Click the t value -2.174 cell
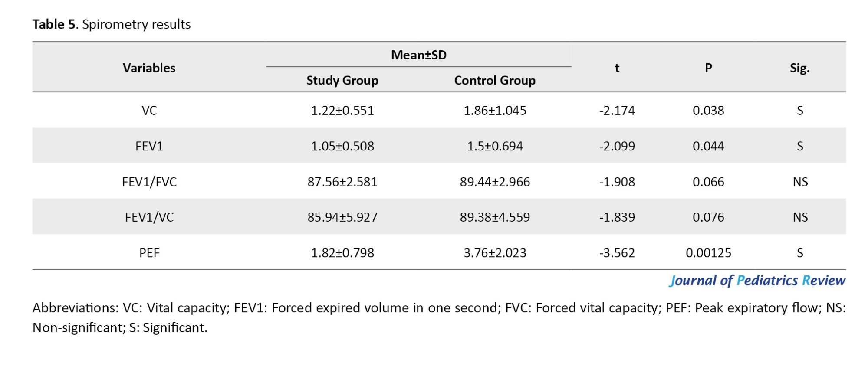 pos(617,111)
